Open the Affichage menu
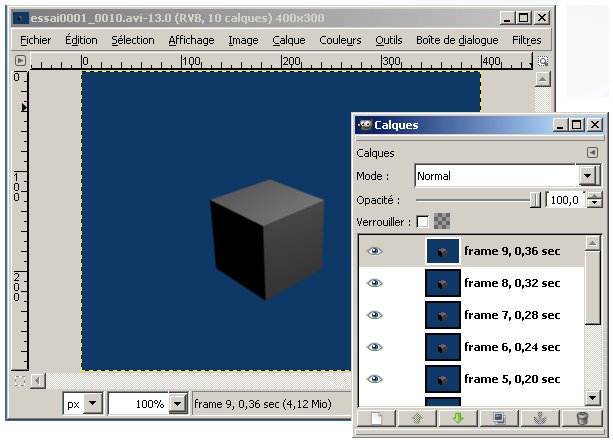Screen dimensions: 613x443 pos(192,40)
